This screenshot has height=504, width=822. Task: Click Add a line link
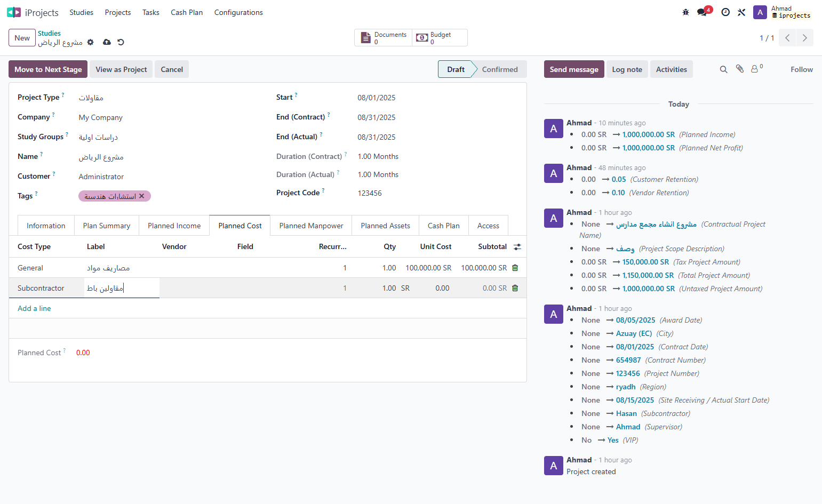(34, 308)
